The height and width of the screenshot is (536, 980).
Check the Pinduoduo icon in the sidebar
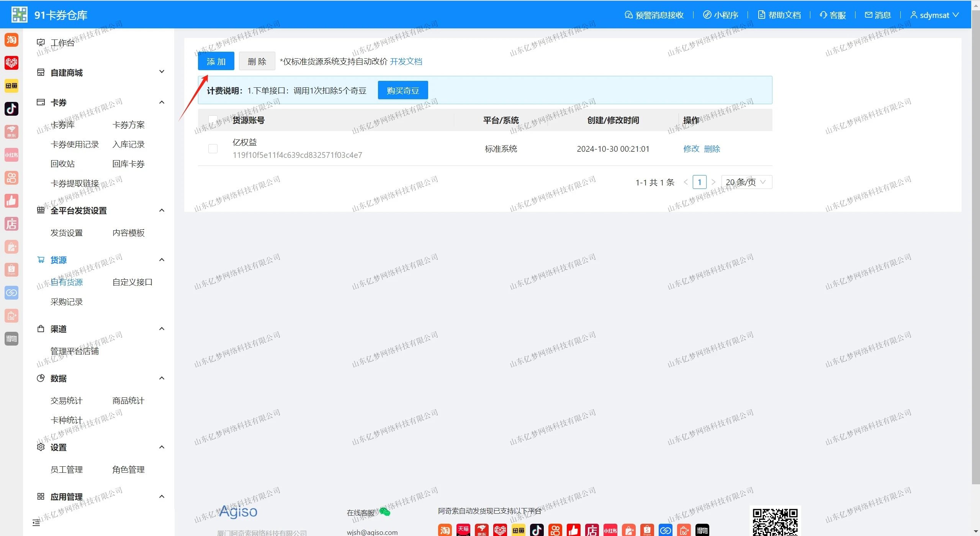point(11,63)
